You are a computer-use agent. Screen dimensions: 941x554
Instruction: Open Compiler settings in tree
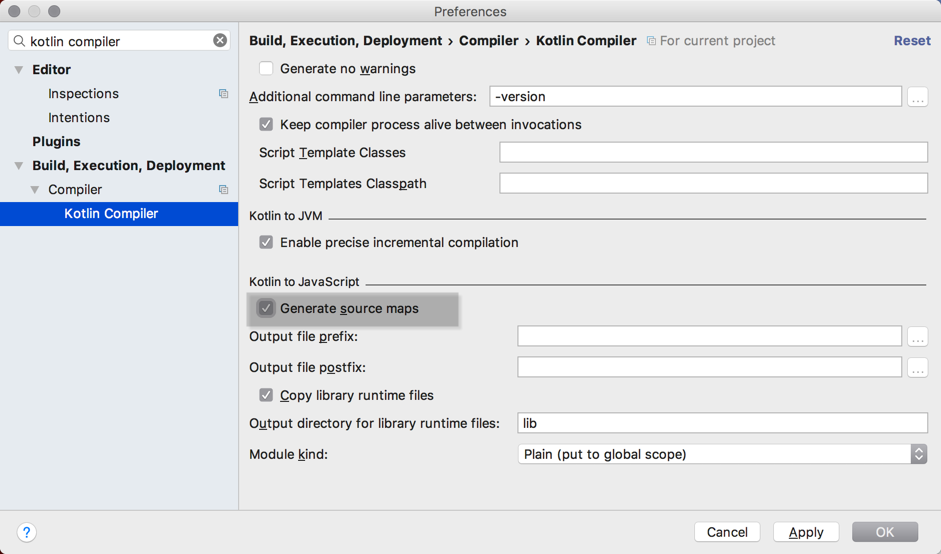pyautogui.click(x=75, y=190)
